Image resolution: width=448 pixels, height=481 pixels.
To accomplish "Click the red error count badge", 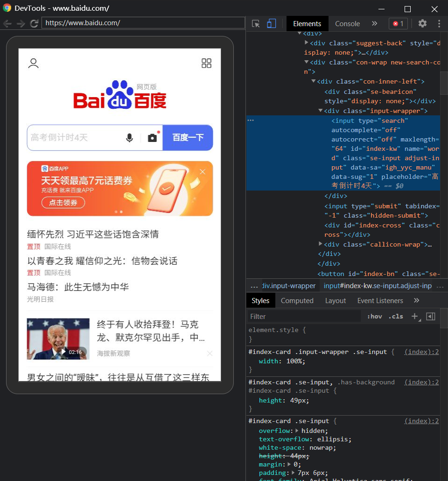I will [398, 24].
